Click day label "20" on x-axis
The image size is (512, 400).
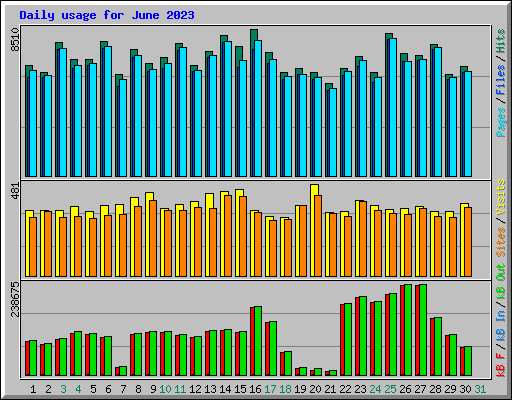point(315,389)
